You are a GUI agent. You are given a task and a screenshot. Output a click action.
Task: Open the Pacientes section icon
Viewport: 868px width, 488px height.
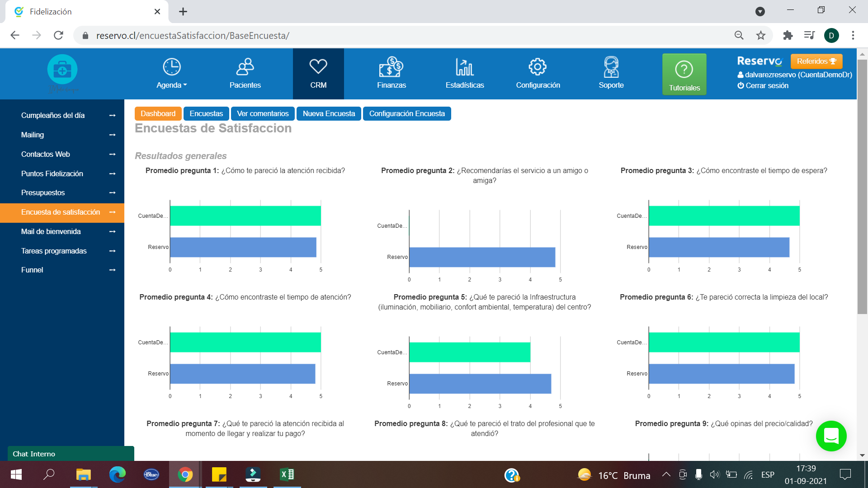[x=245, y=68]
